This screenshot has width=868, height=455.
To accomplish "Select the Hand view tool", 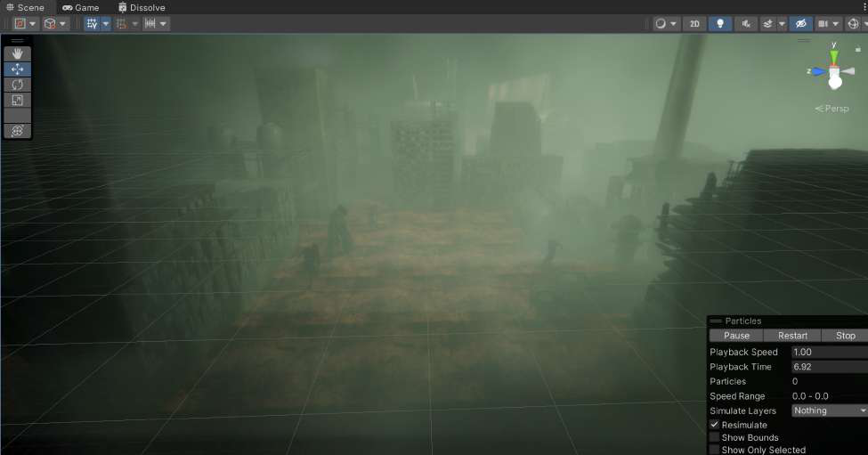I will pos(17,53).
